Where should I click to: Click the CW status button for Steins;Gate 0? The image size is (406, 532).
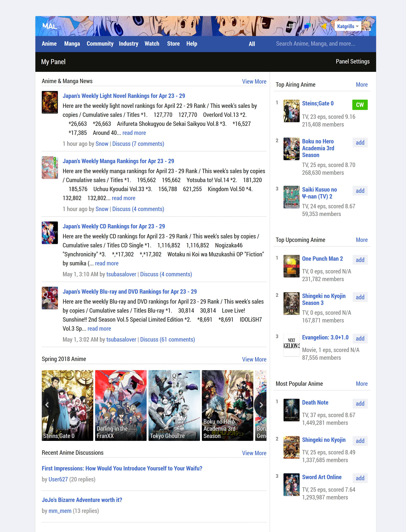360,105
